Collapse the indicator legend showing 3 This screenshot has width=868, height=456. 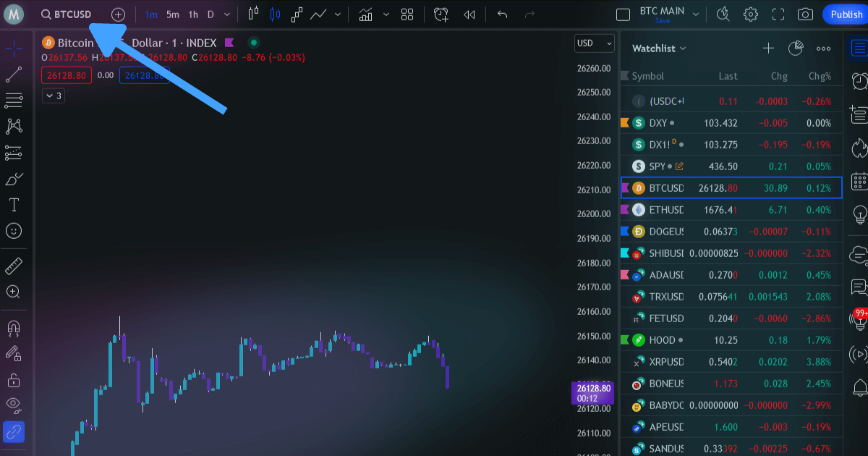pos(54,96)
